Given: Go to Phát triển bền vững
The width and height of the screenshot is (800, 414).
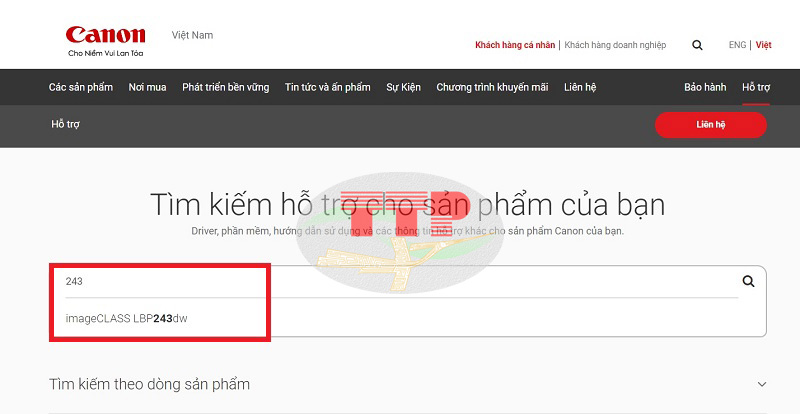Looking at the screenshot, I should [x=226, y=87].
